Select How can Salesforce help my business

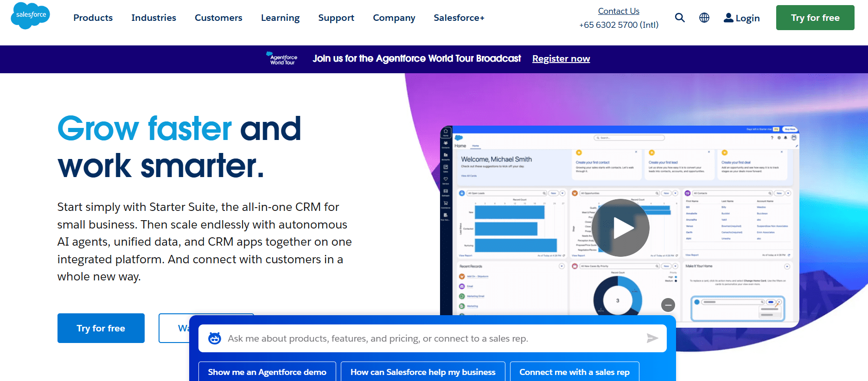423,372
